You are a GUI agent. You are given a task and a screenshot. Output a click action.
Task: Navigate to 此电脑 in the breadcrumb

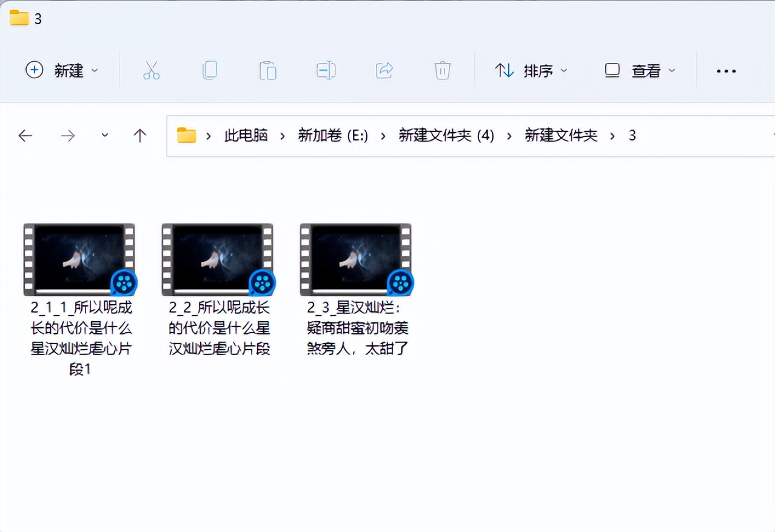(x=246, y=135)
